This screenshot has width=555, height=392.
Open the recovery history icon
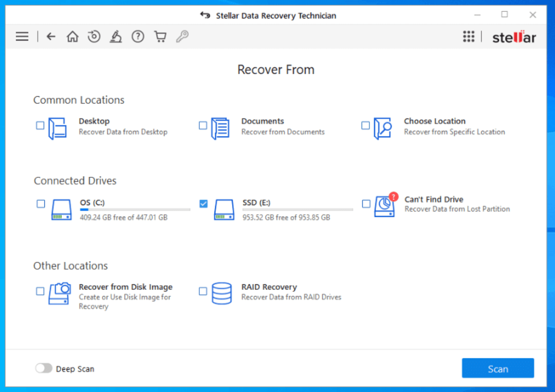(94, 36)
